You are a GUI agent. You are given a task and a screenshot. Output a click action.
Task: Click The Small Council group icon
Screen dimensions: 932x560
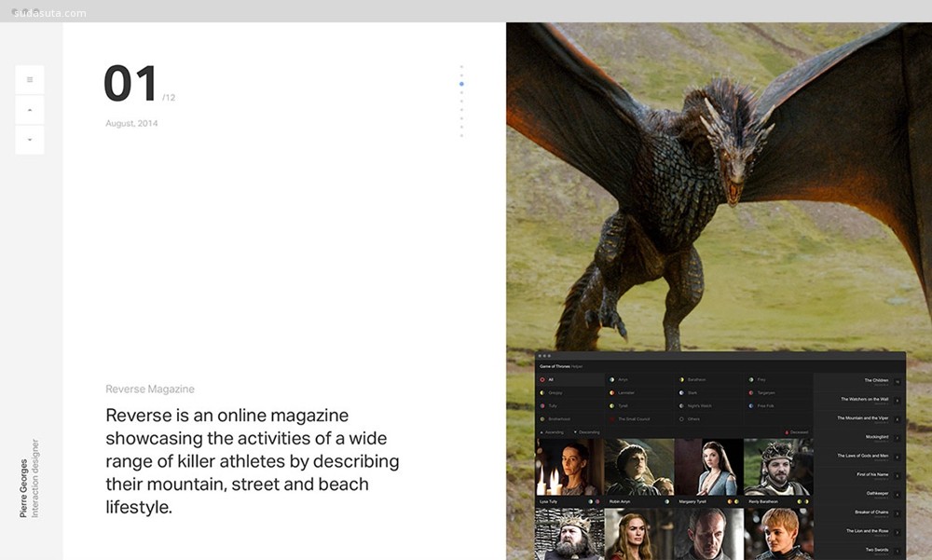tap(611, 418)
